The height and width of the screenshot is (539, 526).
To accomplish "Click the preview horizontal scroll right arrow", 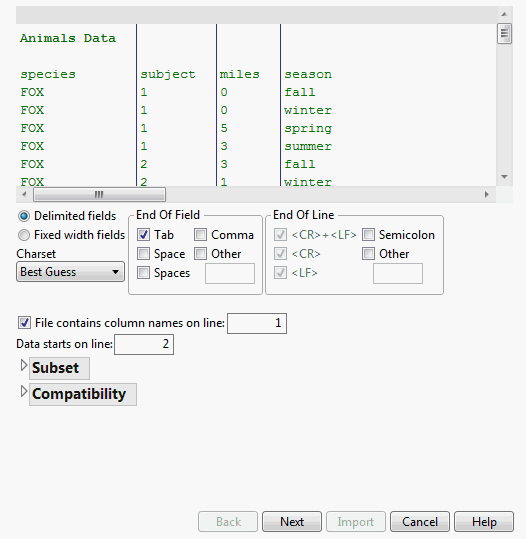I will 486,195.
